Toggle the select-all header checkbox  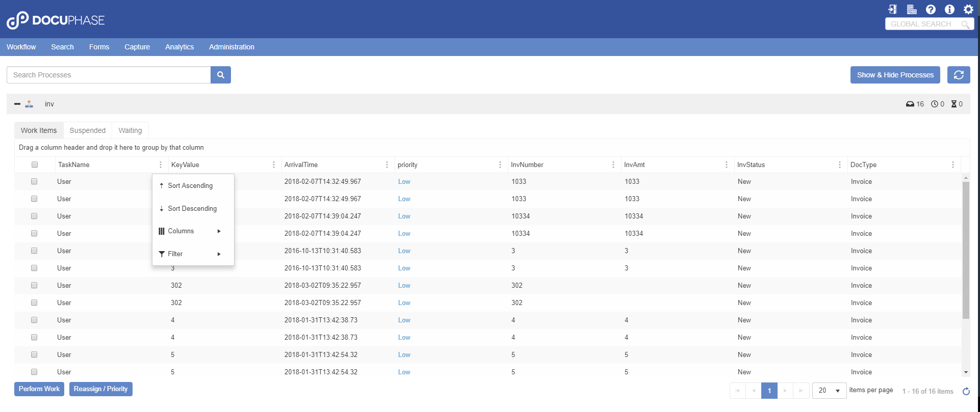pos(35,164)
